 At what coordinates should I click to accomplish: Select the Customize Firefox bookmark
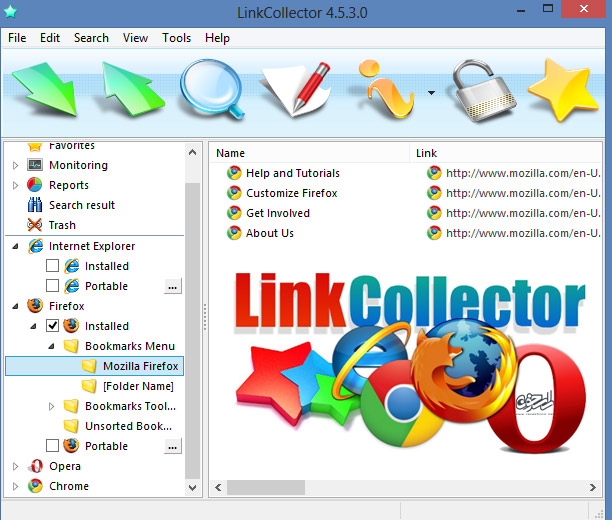(292, 193)
